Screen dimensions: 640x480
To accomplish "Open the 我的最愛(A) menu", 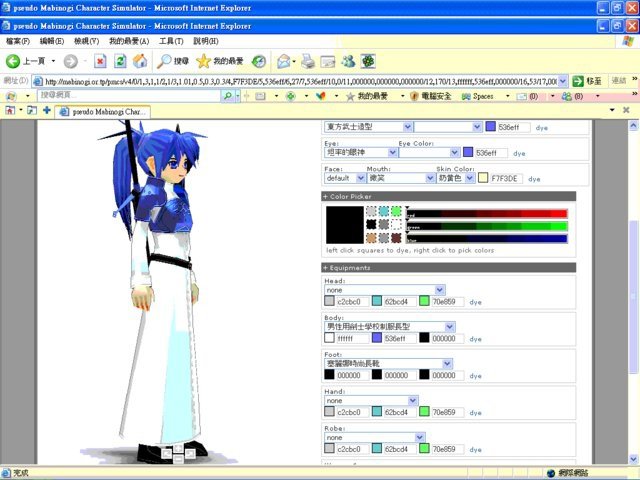I will [x=129, y=41].
